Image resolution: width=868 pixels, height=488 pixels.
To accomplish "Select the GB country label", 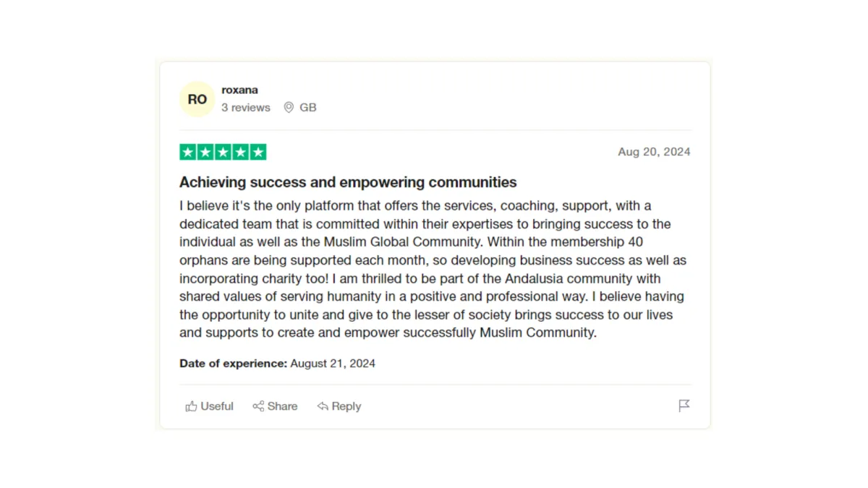I will tap(308, 108).
